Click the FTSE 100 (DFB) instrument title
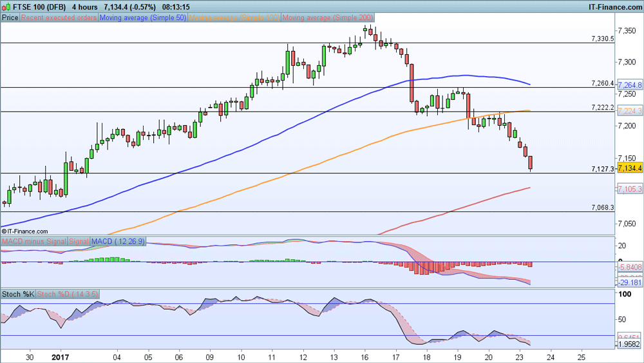 pos(39,7)
